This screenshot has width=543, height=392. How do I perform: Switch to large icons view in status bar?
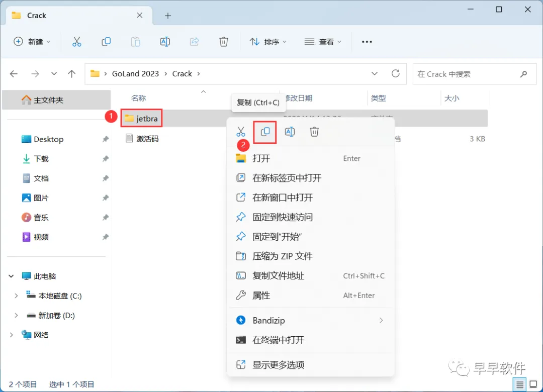[x=533, y=384]
